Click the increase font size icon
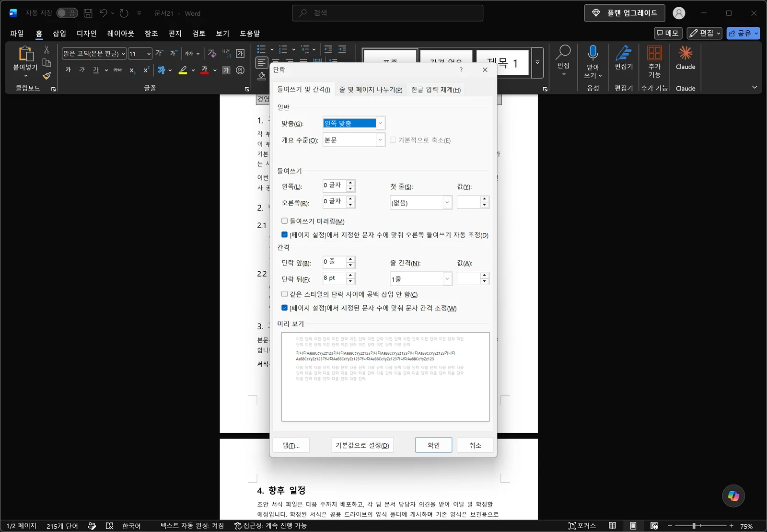767x532 pixels. tap(159, 53)
